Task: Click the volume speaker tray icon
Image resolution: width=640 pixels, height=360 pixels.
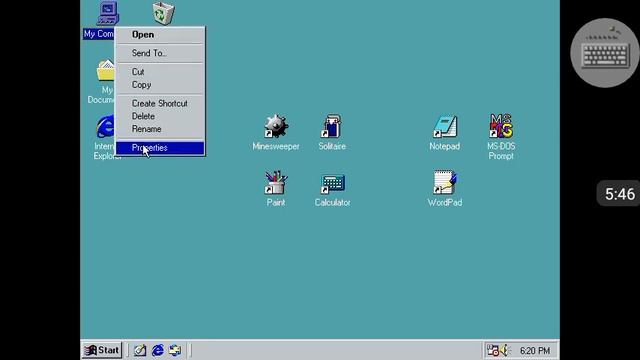Action: pos(504,350)
